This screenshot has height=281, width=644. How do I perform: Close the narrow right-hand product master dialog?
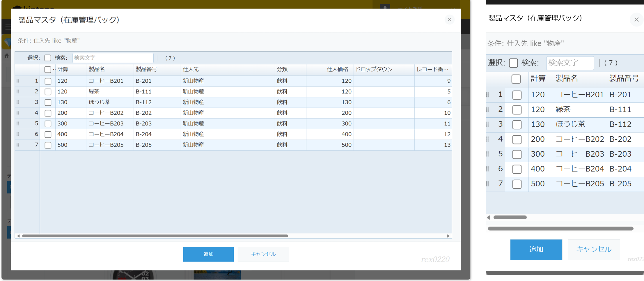point(636,20)
